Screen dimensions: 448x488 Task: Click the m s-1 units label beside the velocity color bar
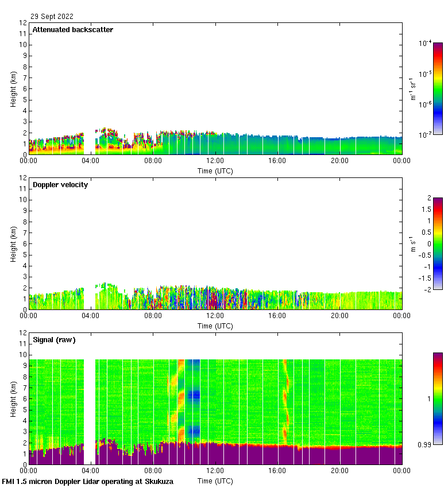point(412,244)
